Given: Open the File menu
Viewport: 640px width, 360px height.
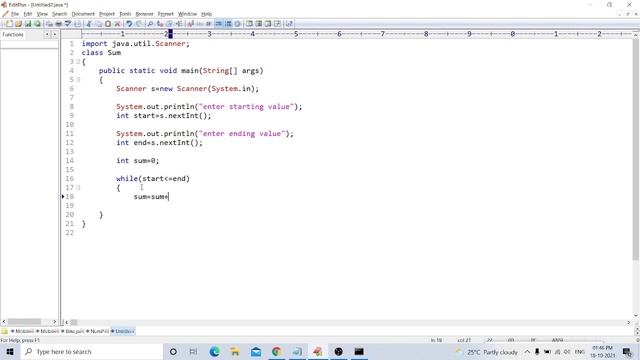Looking at the screenshot, I should pyautogui.click(x=15, y=14).
